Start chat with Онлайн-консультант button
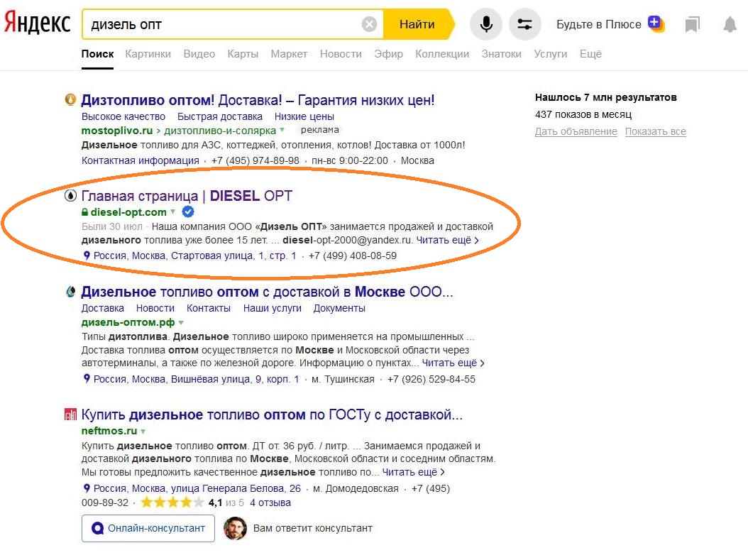 tap(148, 528)
